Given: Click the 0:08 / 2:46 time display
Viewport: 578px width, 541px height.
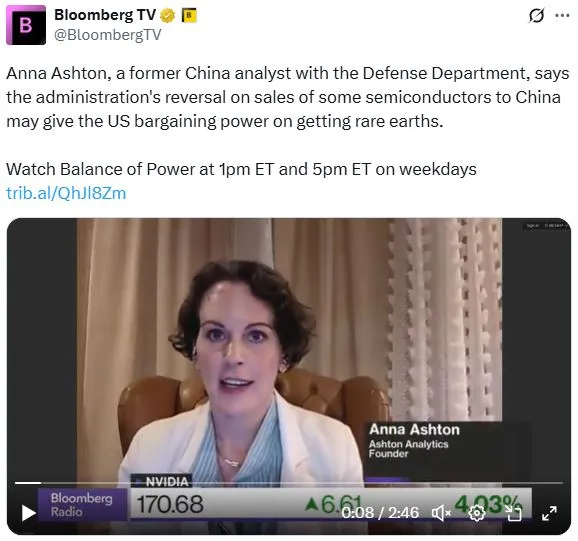Looking at the screenshot, I should point(380,513).
